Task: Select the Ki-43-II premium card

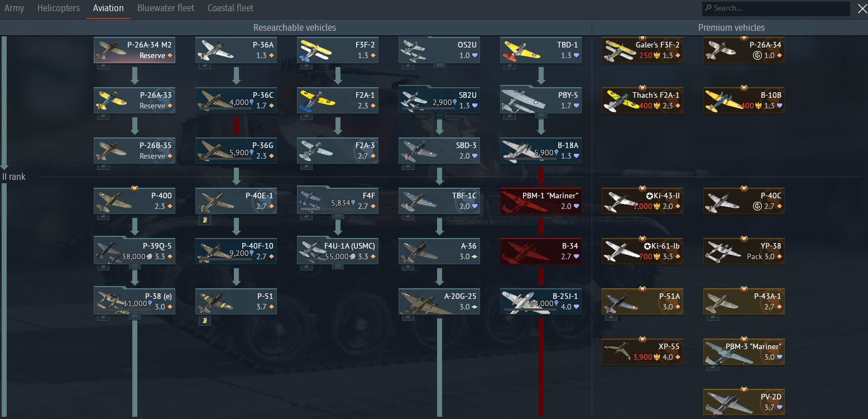Action: pos(642,201)
